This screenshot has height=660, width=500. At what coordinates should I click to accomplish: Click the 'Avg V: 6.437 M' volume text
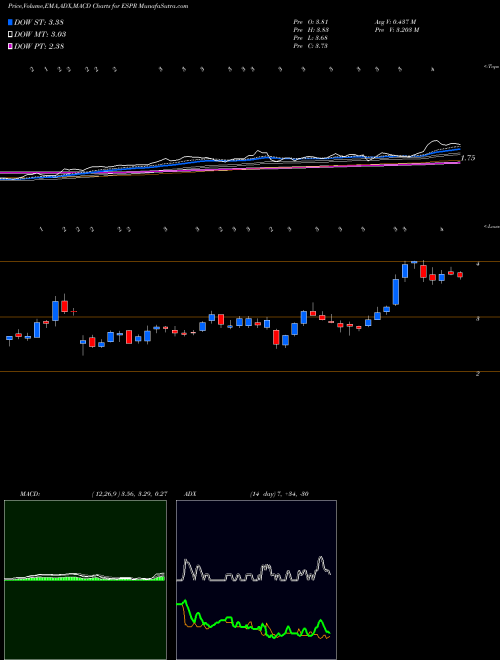point(394,22)
